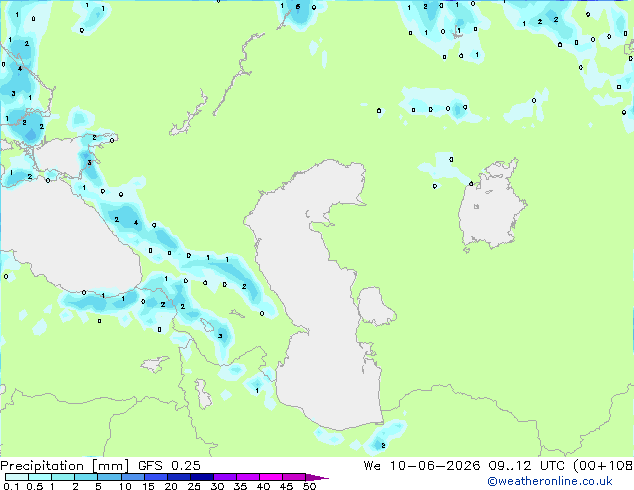Click the 'GFS 0.25' model label
The height and width of the screenshot is (490, 634).
coord(169,466)
